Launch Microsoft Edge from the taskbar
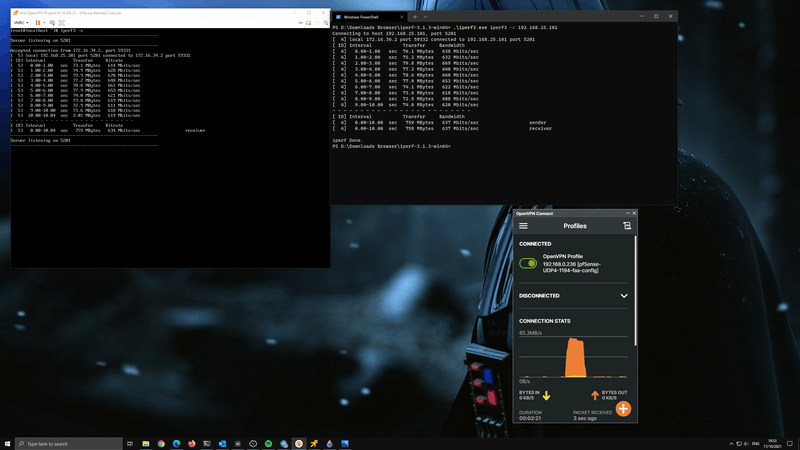This screenshot has height=450, width=800. 177,443
